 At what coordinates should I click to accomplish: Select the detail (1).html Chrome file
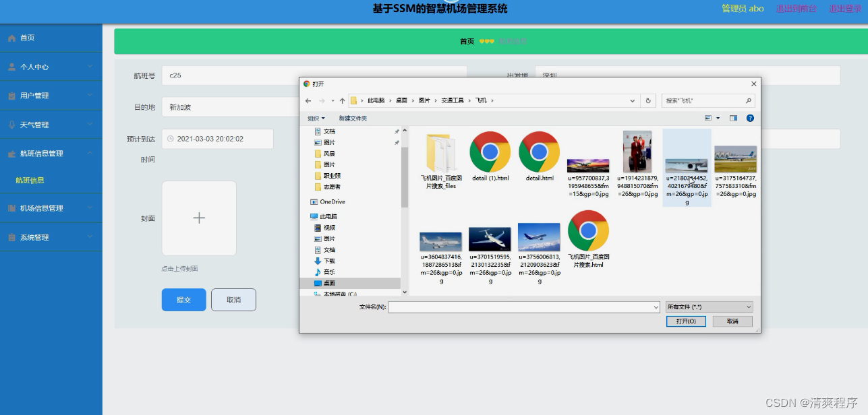point(490,158)
